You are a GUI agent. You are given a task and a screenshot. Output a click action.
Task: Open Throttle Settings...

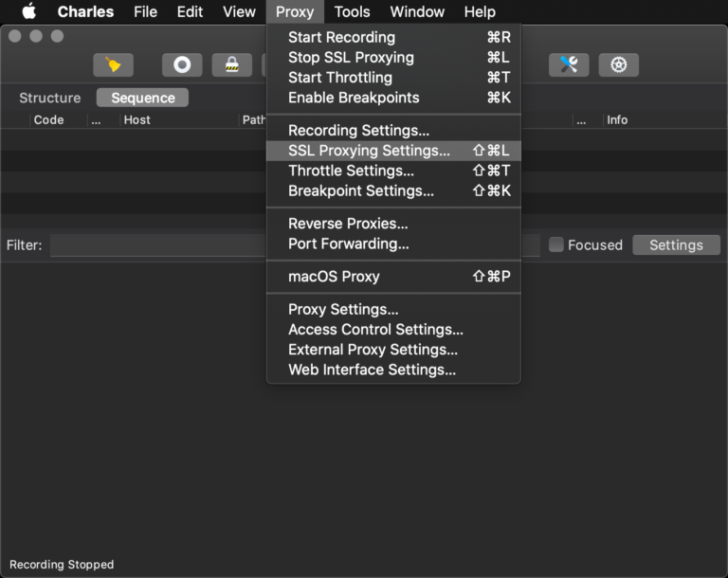(393, 171)
